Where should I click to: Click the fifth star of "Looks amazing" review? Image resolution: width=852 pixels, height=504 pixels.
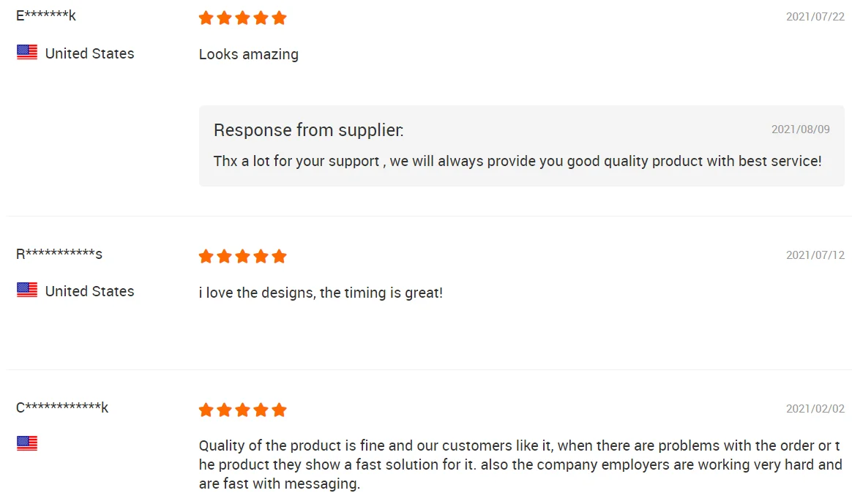pos(279,18)
